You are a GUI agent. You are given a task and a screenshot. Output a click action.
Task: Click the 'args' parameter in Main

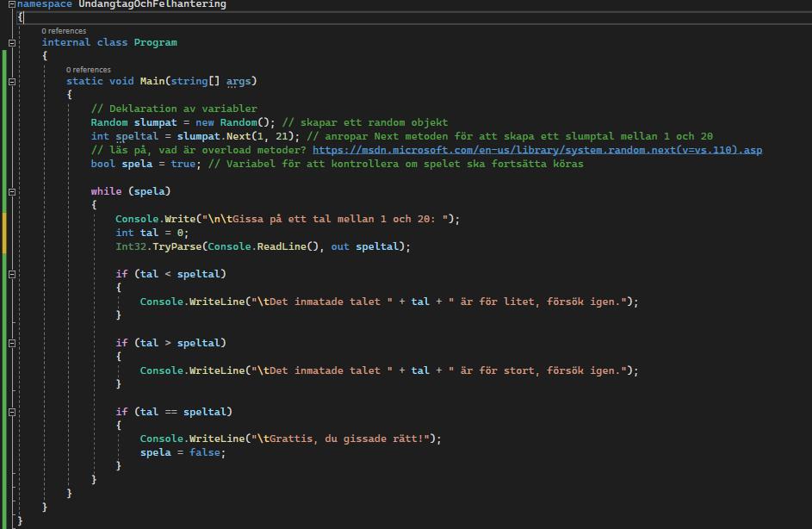click(239, 81)
